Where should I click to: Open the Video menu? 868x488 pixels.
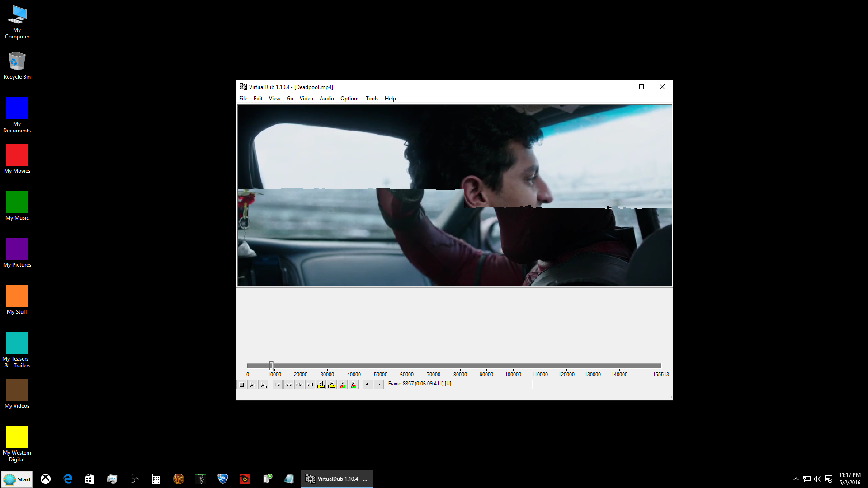point(306,99)
